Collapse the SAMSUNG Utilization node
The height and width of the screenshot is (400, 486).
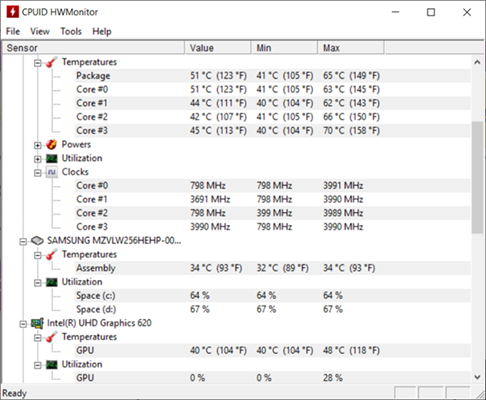point(38,283)
